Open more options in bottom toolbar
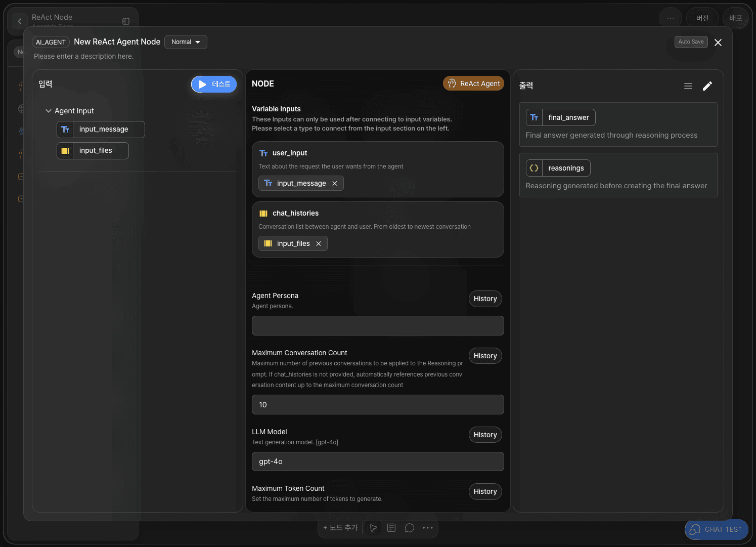 coord(428,528)
